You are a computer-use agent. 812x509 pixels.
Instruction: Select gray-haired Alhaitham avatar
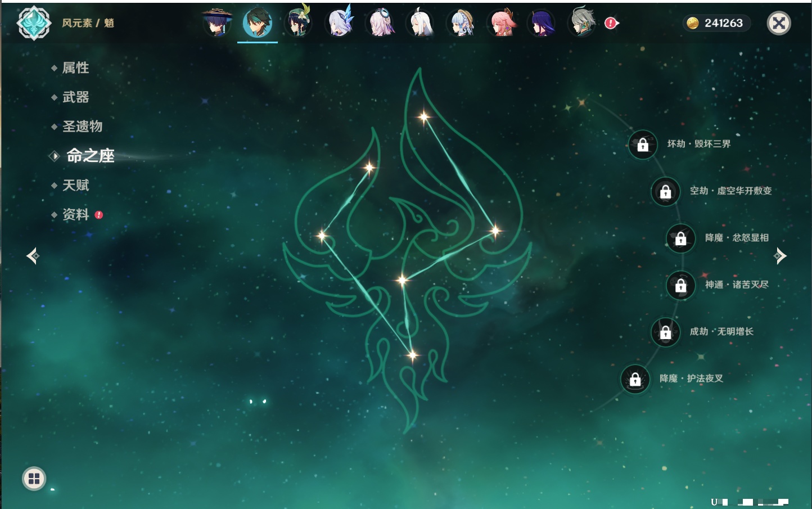(x=583, y=23)
